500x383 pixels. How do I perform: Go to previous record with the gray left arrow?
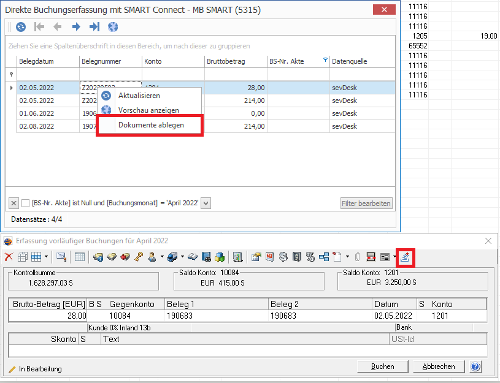pyautogui.click(x=58, y=27)
